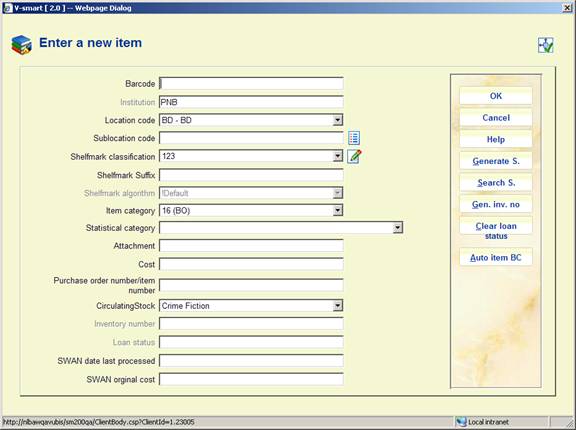The image size is (576, 430).
Task: Focus the Barcode input field
Action: coord(251,84)
